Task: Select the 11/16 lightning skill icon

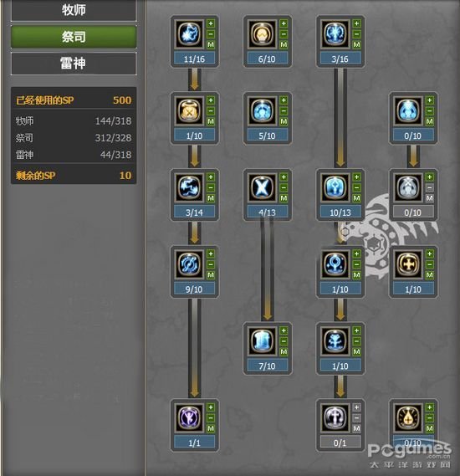Action: 189,33
